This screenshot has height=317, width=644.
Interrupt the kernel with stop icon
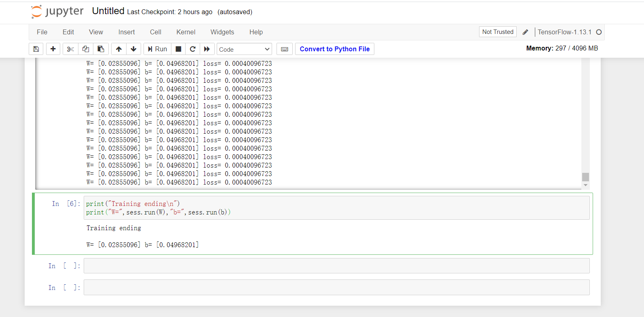point(178,49)
